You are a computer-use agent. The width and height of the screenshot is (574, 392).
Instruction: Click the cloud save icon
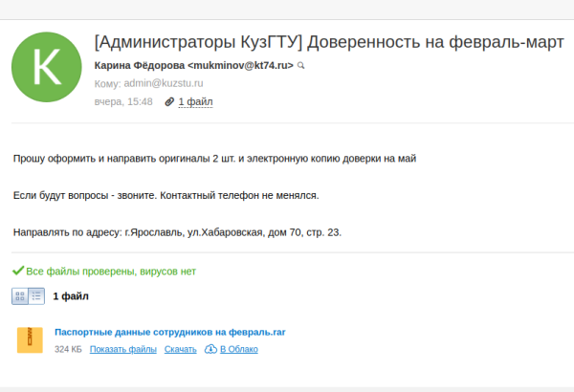[210, 350]
